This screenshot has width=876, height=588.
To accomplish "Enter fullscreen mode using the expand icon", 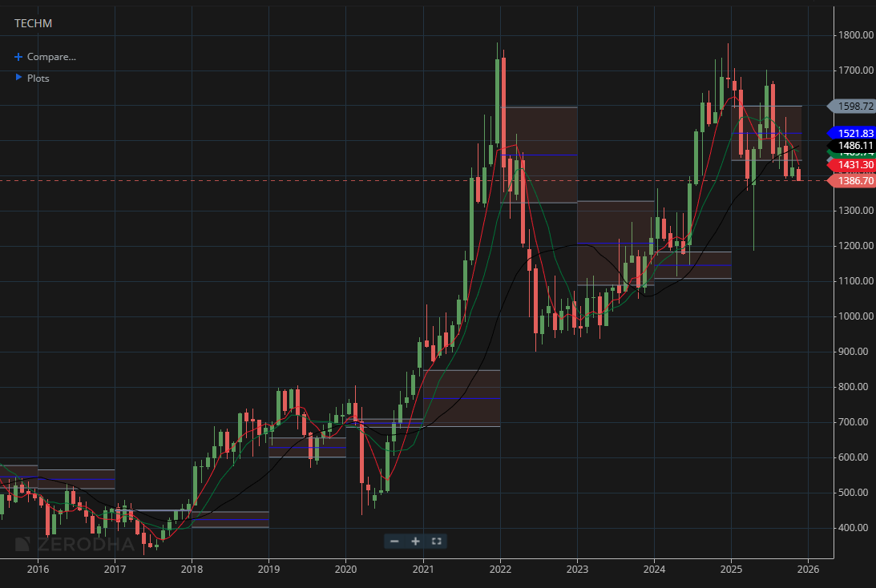I will (436, 542).
